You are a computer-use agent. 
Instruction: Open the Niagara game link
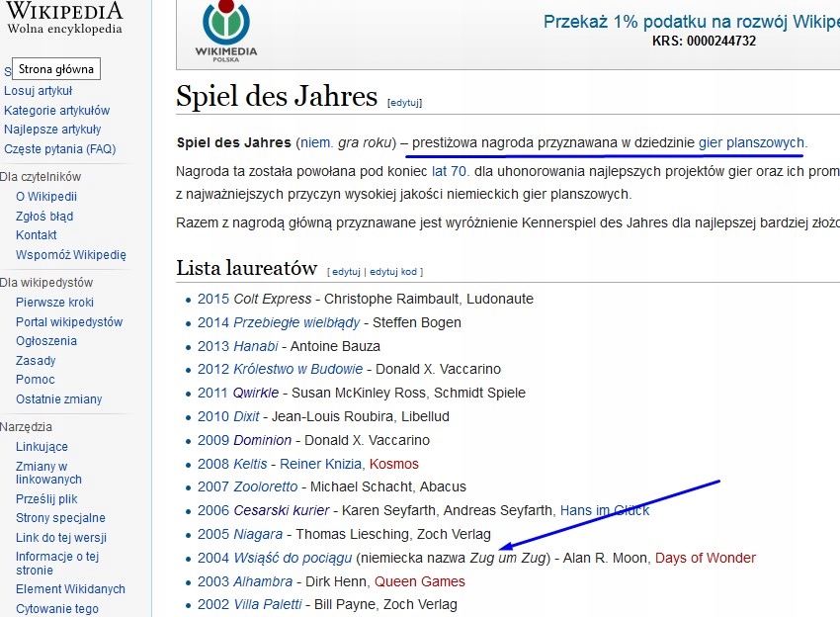258,535
